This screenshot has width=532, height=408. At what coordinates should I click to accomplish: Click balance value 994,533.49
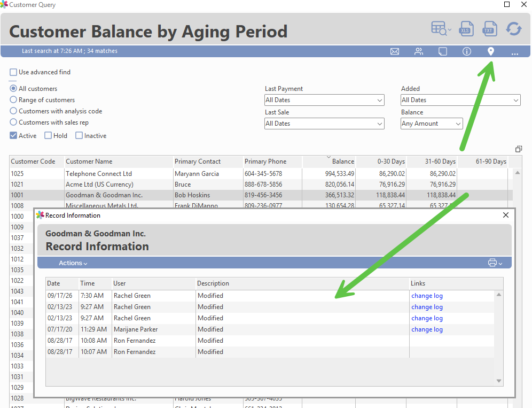coord(339,174)
